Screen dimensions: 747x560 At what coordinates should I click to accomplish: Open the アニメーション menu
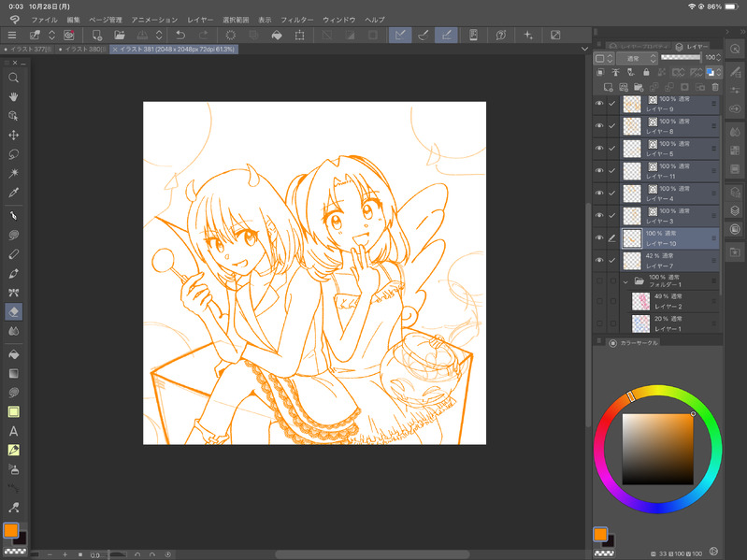pos(154,20)
